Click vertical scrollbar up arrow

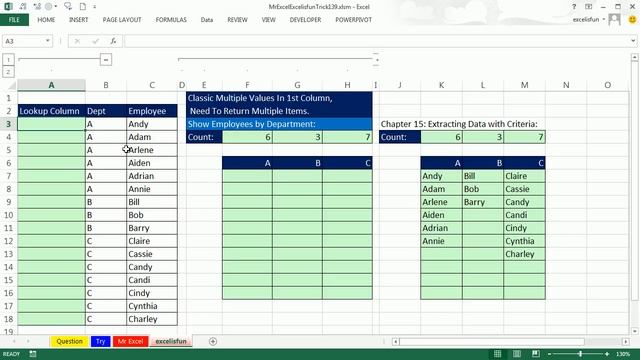[x=634, y=58]
